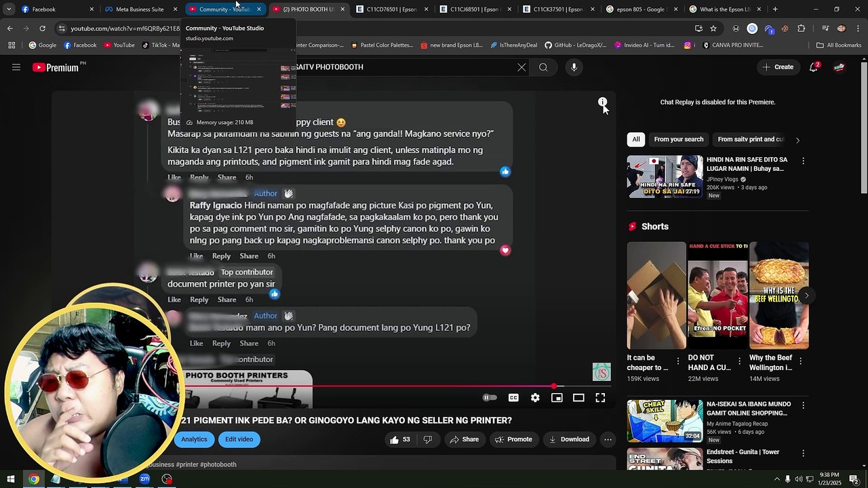
Task: Download this video
Action: tap(569, 439)
